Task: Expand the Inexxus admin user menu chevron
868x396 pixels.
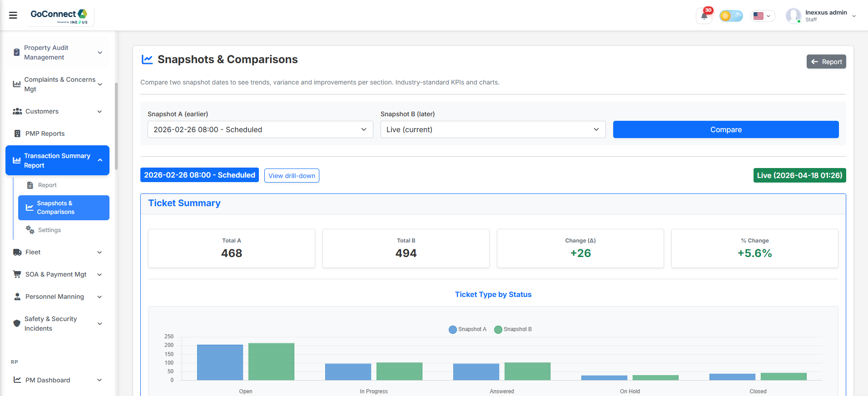Action: coord(854,16)
